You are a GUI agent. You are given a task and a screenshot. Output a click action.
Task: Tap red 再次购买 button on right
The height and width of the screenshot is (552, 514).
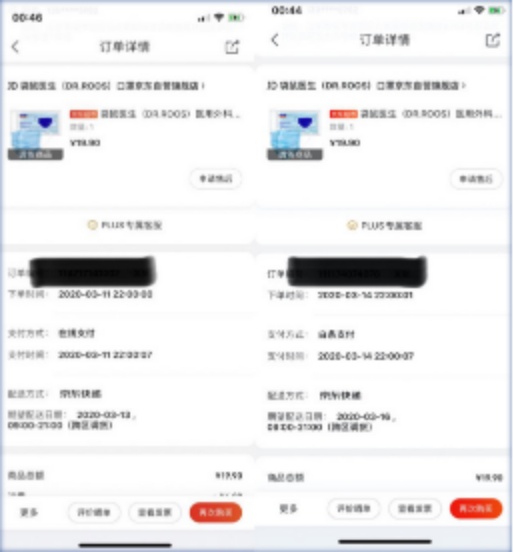tap(476, 508)
